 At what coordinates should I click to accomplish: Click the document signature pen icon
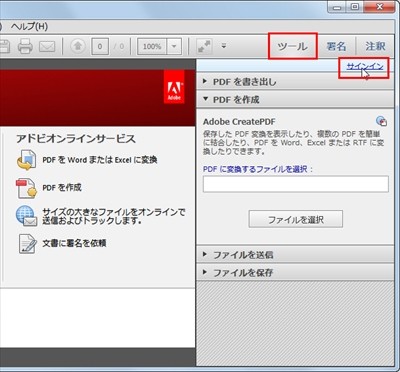pos(27,244)
